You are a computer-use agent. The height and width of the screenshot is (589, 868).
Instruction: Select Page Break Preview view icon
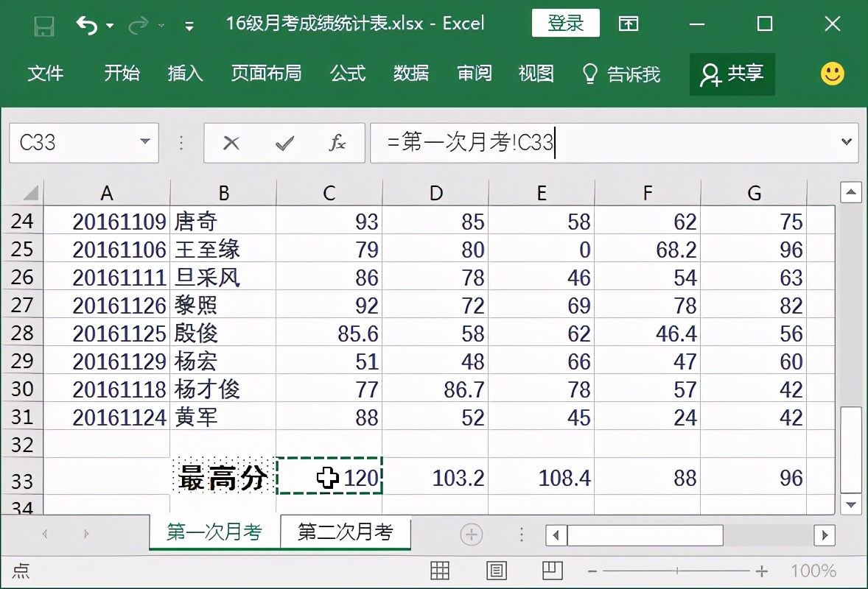553,571
